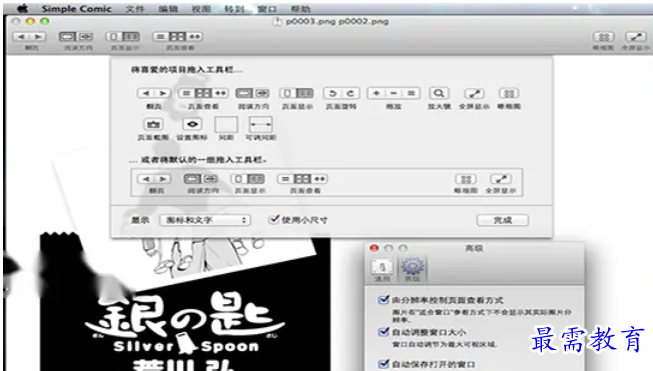Go to previous page in main toolbar

[x=21, y=37]
